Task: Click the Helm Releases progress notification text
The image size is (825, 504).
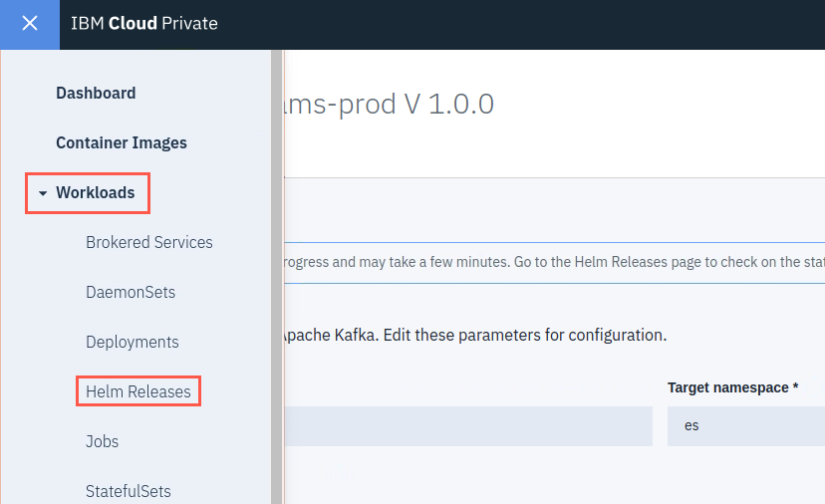Action: click(555, 262)
